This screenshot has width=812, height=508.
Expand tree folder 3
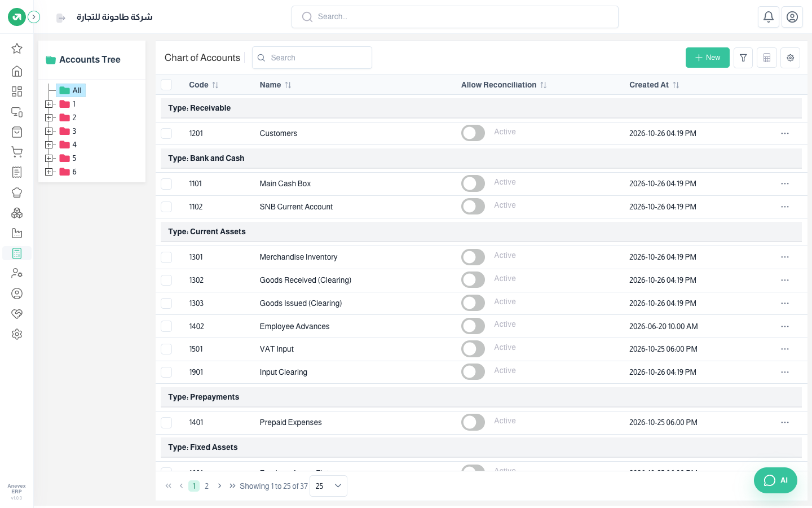pos(49,131)
